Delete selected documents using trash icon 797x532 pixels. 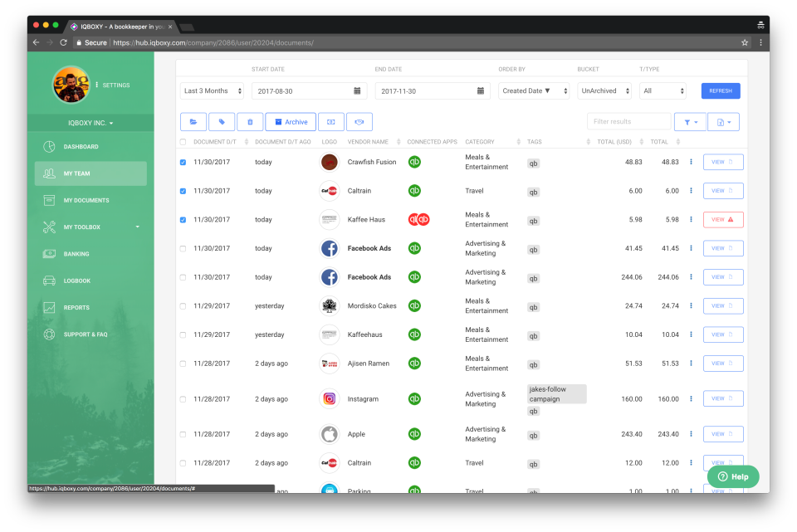point(250,121)
